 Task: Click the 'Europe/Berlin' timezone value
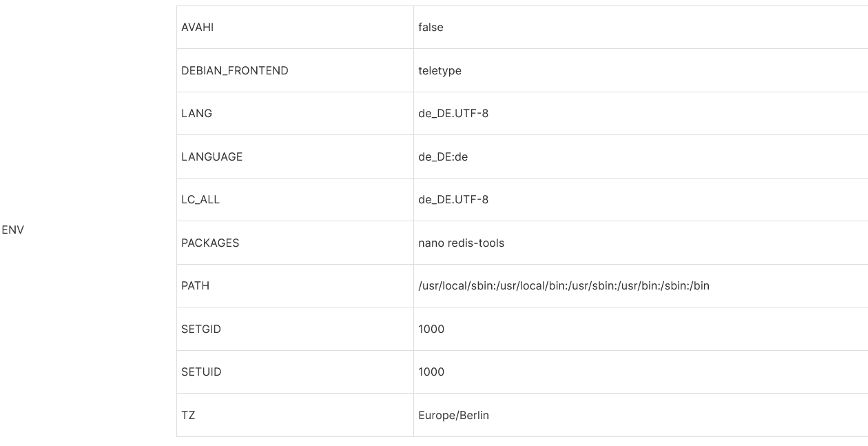coord(453,415)
